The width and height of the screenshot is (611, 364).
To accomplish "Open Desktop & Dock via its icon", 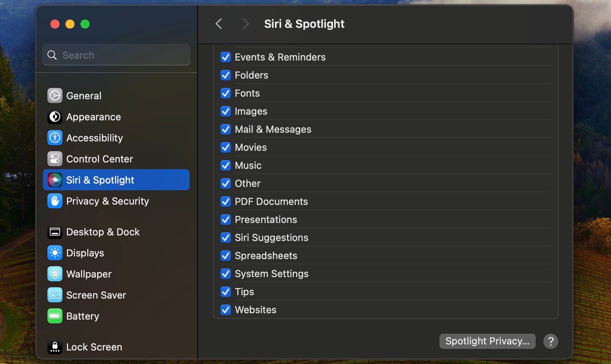I will pos(55,232).
